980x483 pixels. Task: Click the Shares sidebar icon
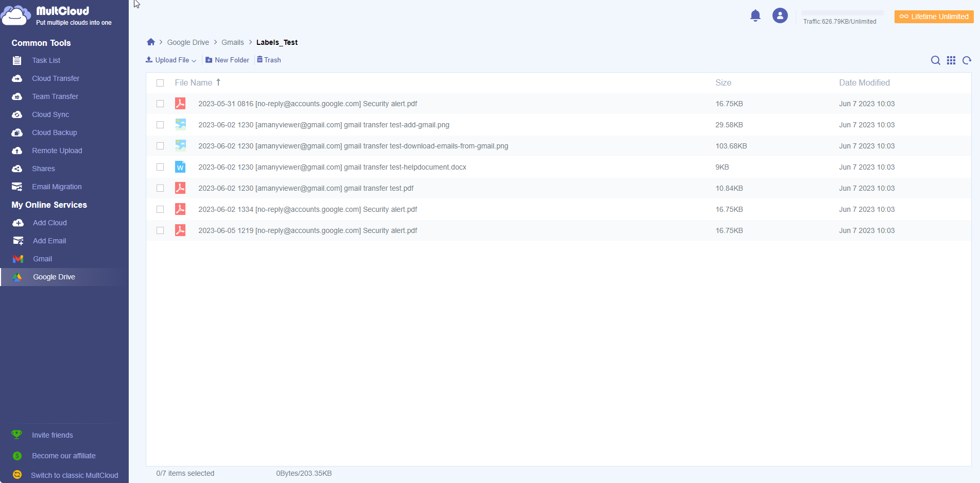[17, 169]
